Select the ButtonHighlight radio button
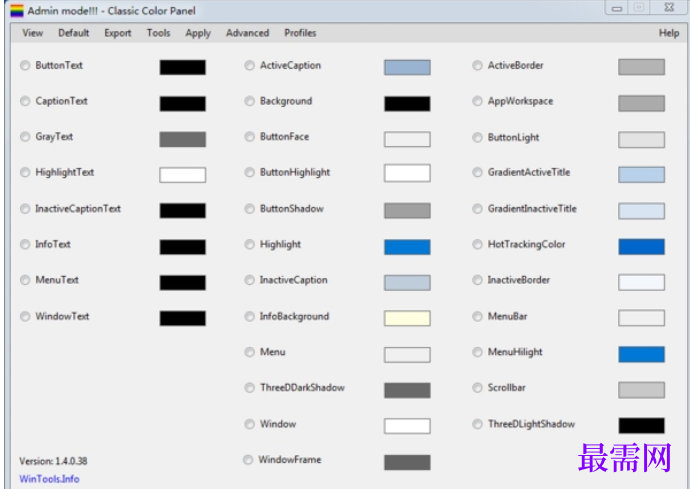This screenshot has width=690, height=489. tap(250, 173)
